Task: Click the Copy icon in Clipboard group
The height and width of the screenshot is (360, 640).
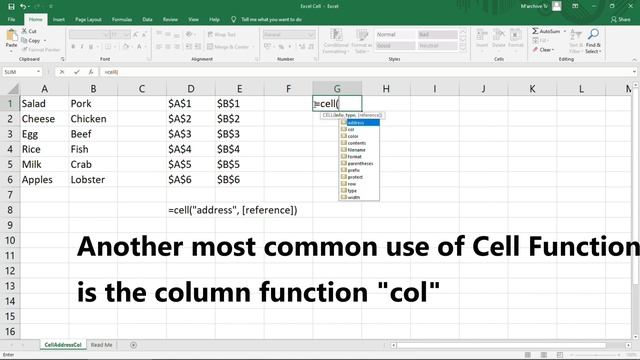Action: click(24, 40)
